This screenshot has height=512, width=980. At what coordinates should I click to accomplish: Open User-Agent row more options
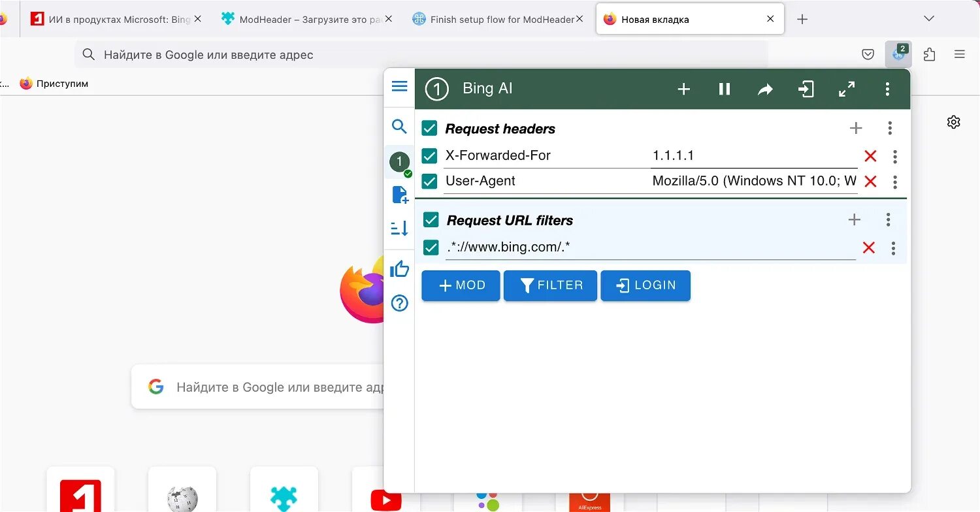pyautogui.click(x=895, y=182)
